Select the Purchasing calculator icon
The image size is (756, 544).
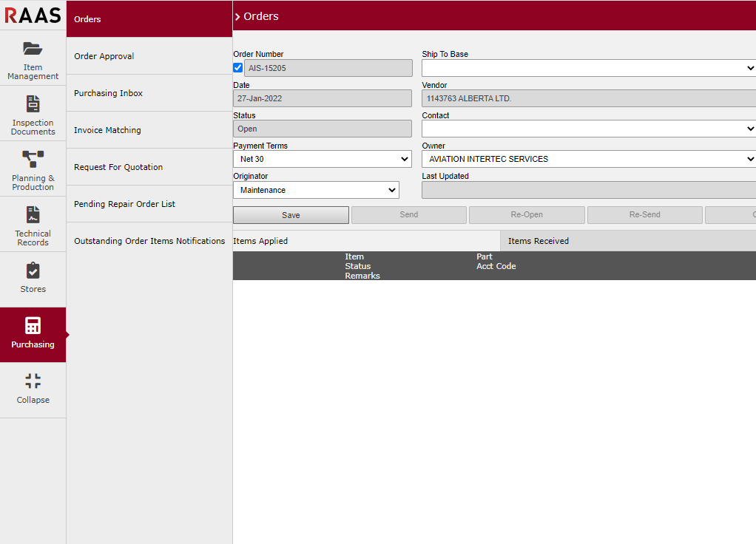(33, 326)
